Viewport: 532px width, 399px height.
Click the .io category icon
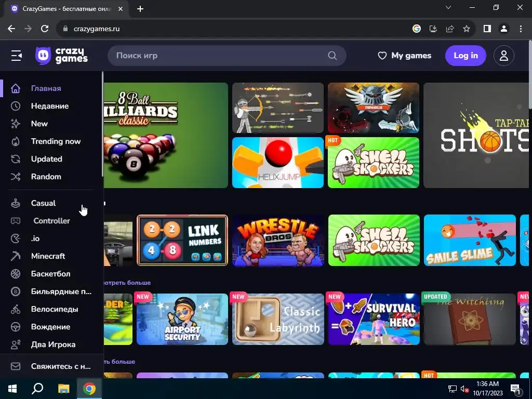click(16, 238)
